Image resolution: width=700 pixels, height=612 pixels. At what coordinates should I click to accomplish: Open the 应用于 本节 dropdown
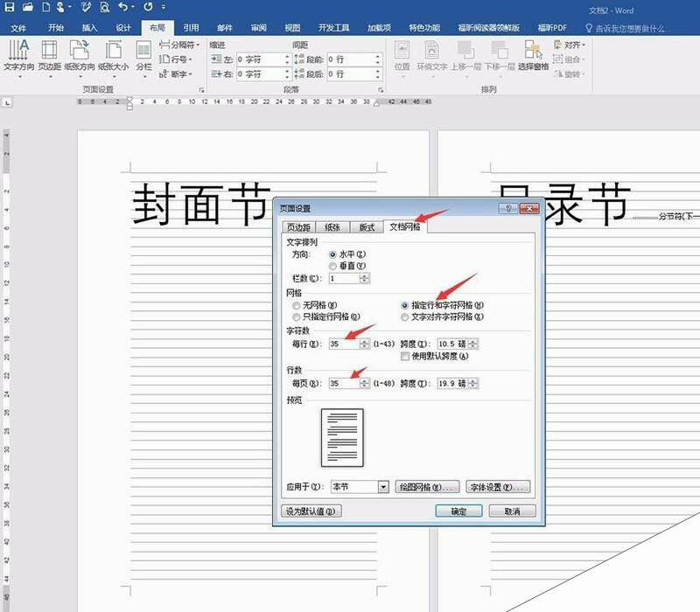[x=383, y=487]
